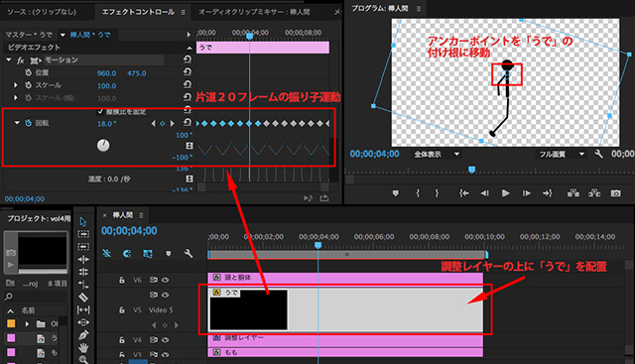Toggle Effect Controls timeline view arrow
Image resolution: width=635 pixels, height=364 pixels.
[x=189, y=35]
